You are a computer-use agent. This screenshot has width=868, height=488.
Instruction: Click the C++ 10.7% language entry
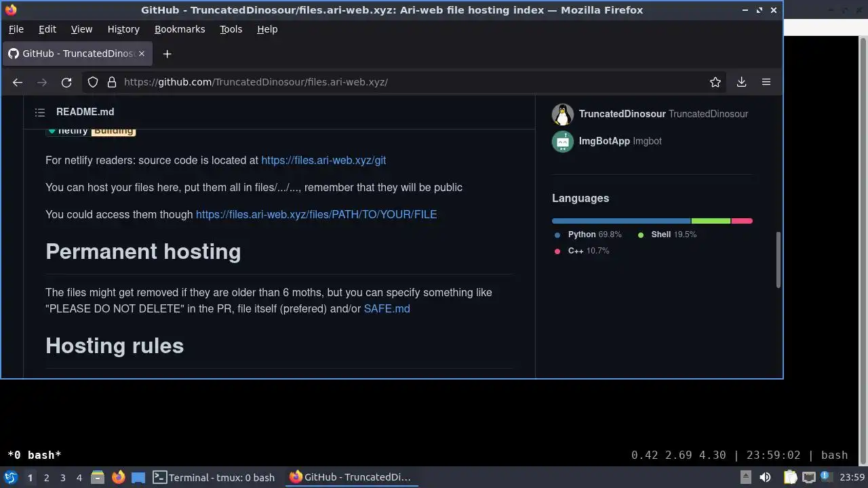[582, 251]
